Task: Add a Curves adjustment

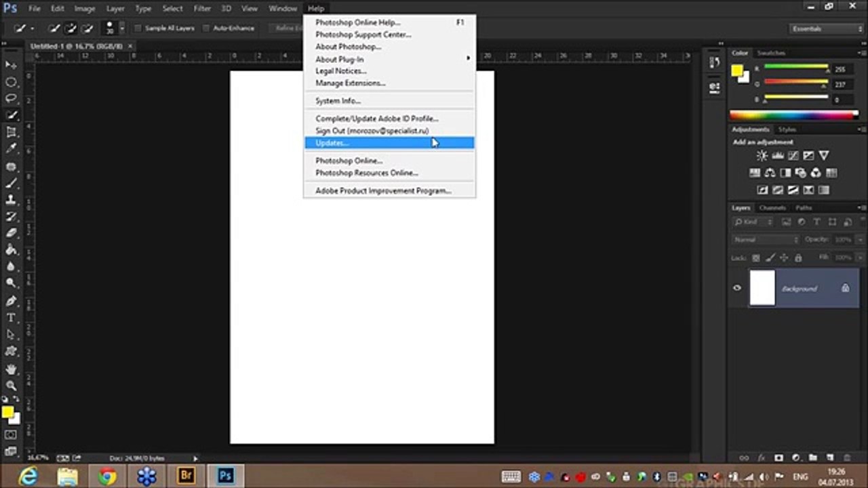Action: coord(793,156)
